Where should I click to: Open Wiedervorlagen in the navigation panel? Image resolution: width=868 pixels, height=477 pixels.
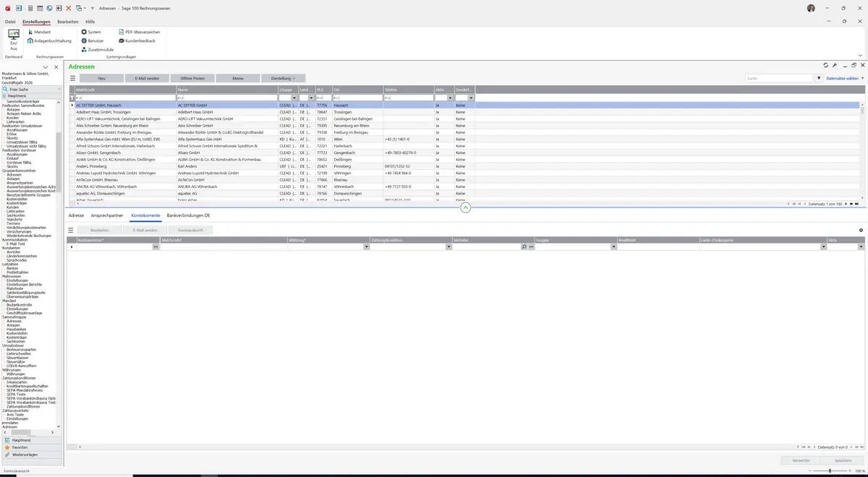[31, 455]
